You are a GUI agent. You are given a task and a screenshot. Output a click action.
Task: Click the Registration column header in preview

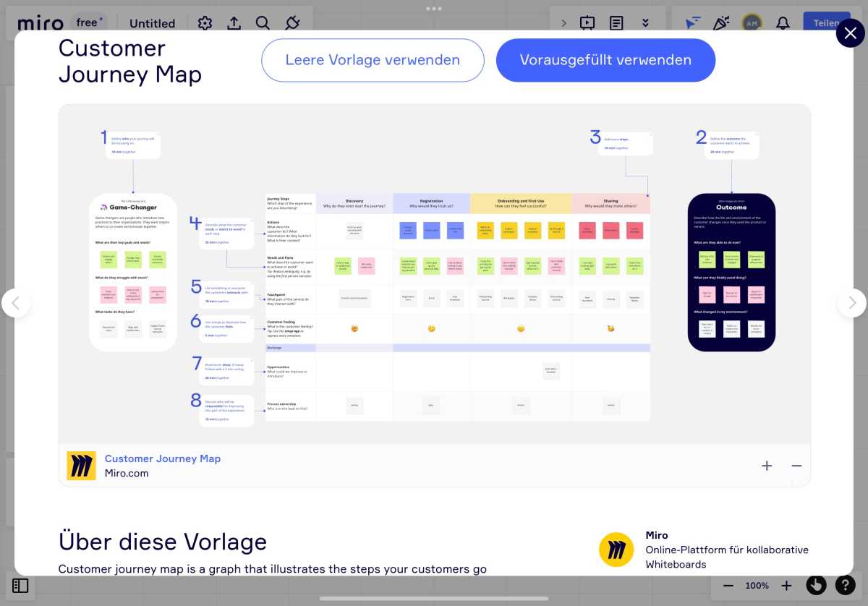(x=431, y=203)
